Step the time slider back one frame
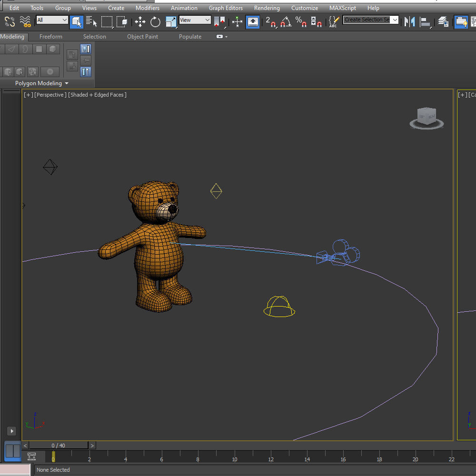 coord(25,446)
